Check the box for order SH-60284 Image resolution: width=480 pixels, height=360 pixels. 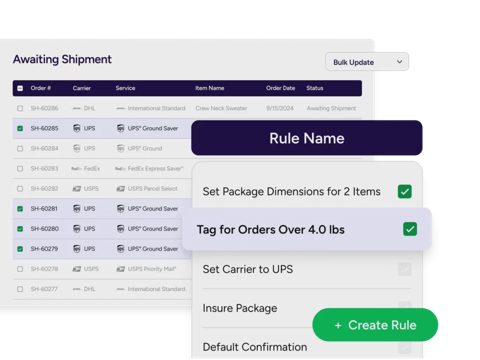[20, 148]
